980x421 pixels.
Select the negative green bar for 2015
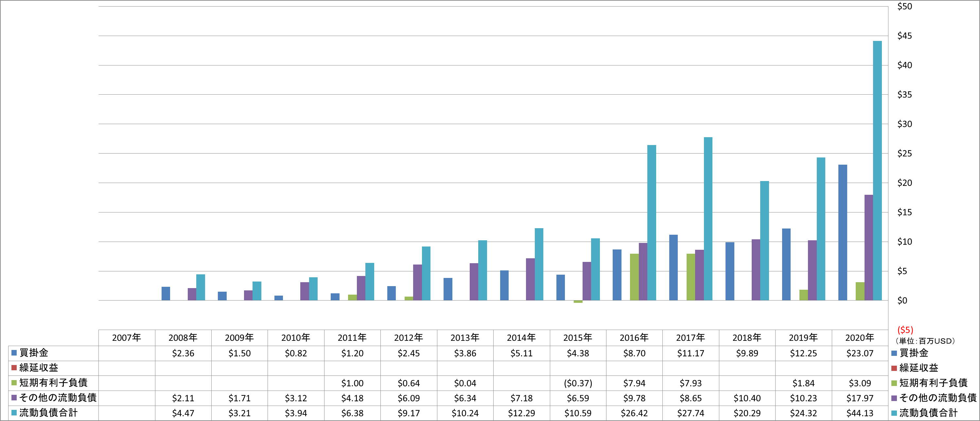(x=578, y=302)
